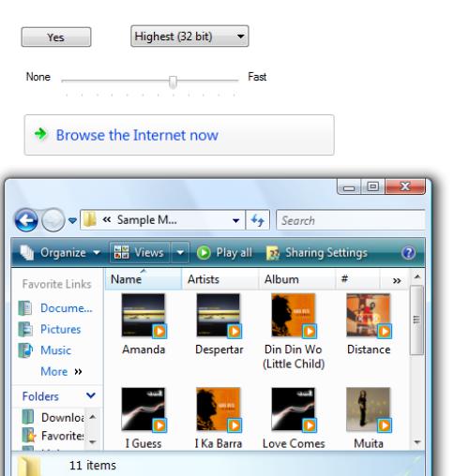Click Play all in the toolbar
454x476 pixels.
click(224, 252)
